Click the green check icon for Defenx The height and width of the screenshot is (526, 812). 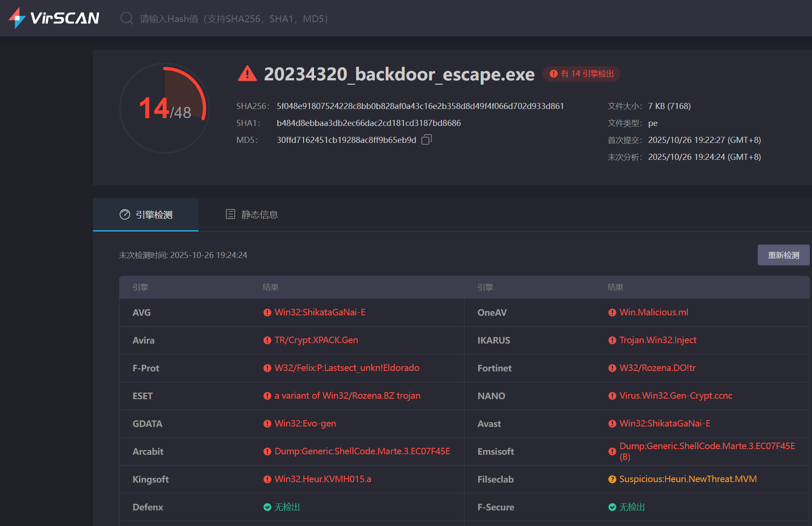click(x=267, y=507)
